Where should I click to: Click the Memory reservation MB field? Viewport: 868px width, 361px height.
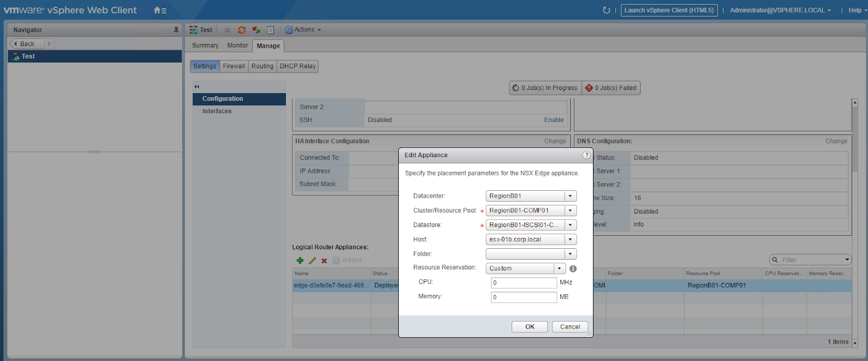524,297
